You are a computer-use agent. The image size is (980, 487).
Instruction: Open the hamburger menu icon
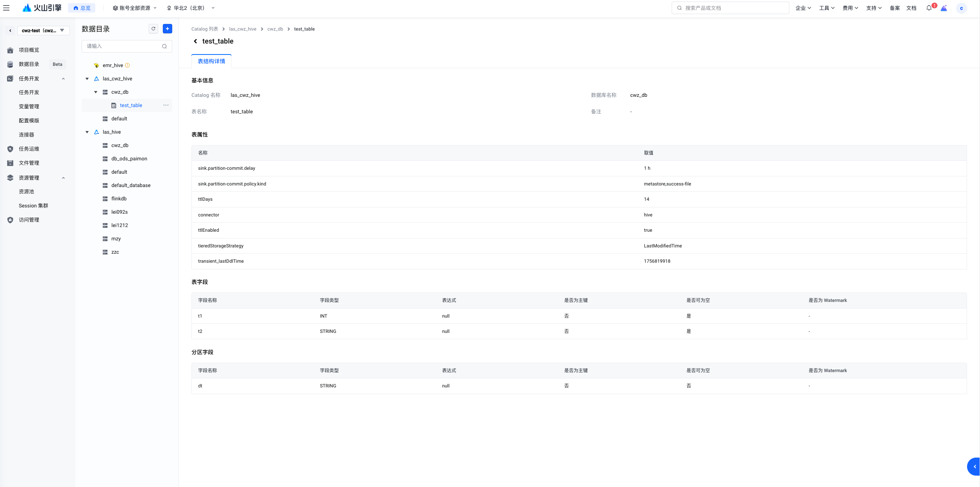click(x=6, y=8)
